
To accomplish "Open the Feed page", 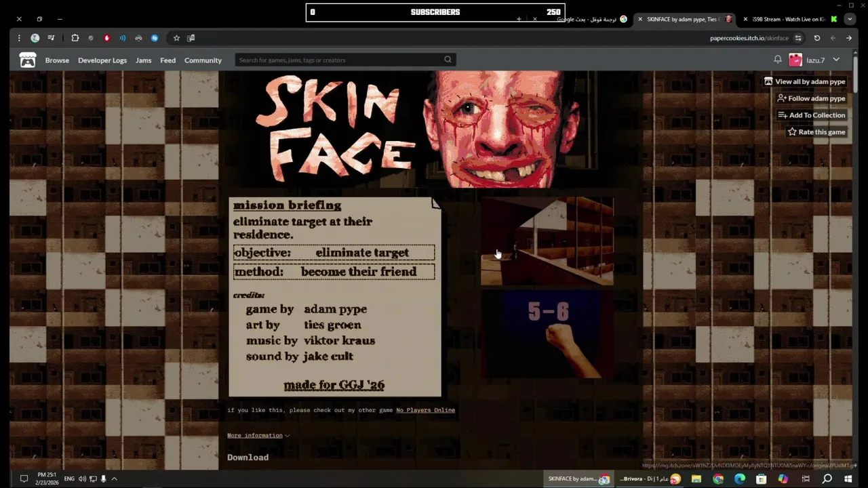I will click(167, 60).
